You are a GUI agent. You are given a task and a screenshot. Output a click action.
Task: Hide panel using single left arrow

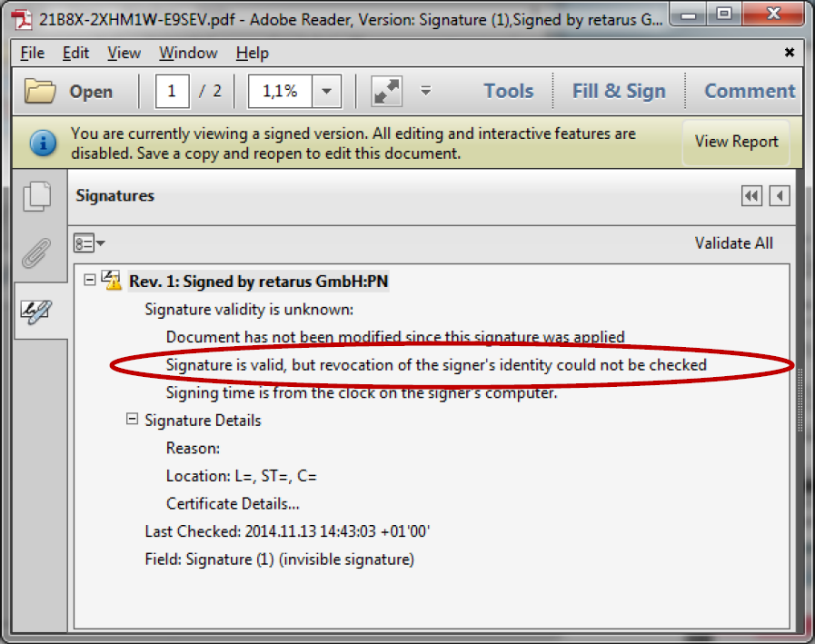(780, 196)
